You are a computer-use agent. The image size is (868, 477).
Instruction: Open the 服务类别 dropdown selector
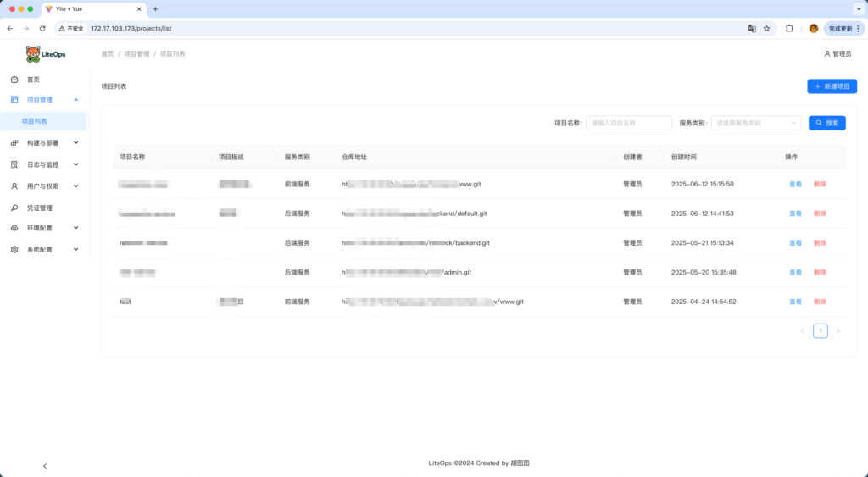(x=756, y=123)
